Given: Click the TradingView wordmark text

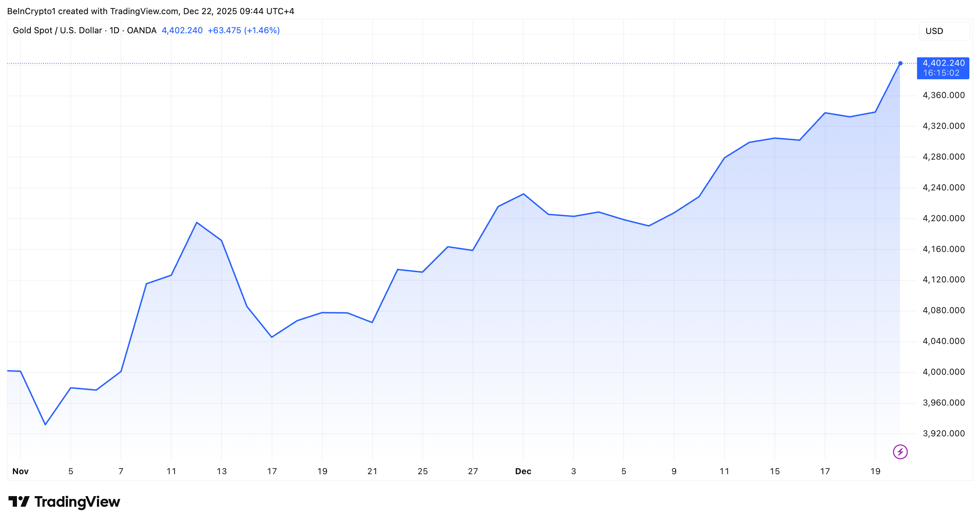Looking at the screenshot, I should [x=77, y=502].
